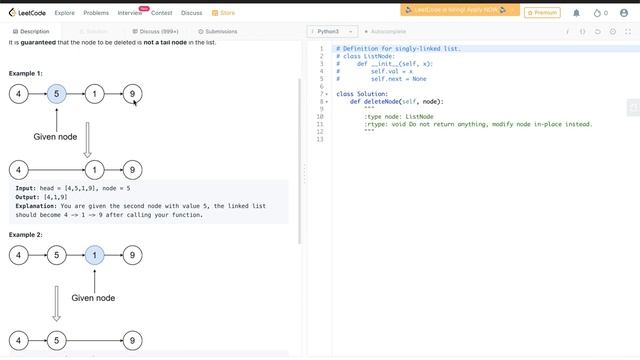Click the 'Output: [4,1,9]' text

point(41,197)
